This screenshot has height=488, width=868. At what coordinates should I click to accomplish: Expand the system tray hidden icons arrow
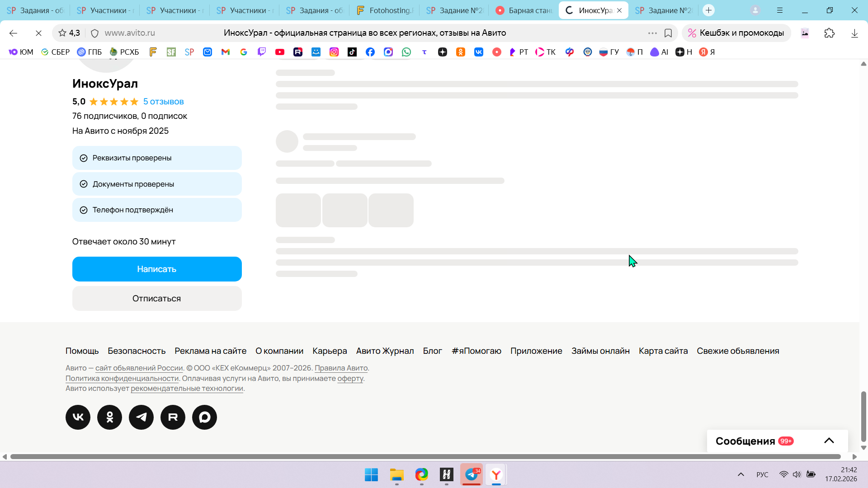(741, 474)
